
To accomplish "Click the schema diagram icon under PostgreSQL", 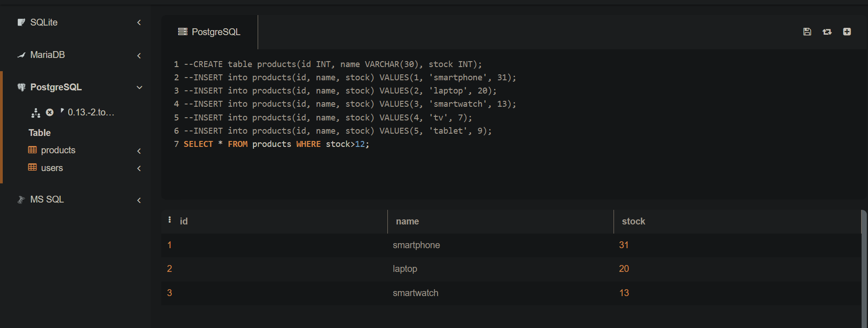I will click(36, 113).
